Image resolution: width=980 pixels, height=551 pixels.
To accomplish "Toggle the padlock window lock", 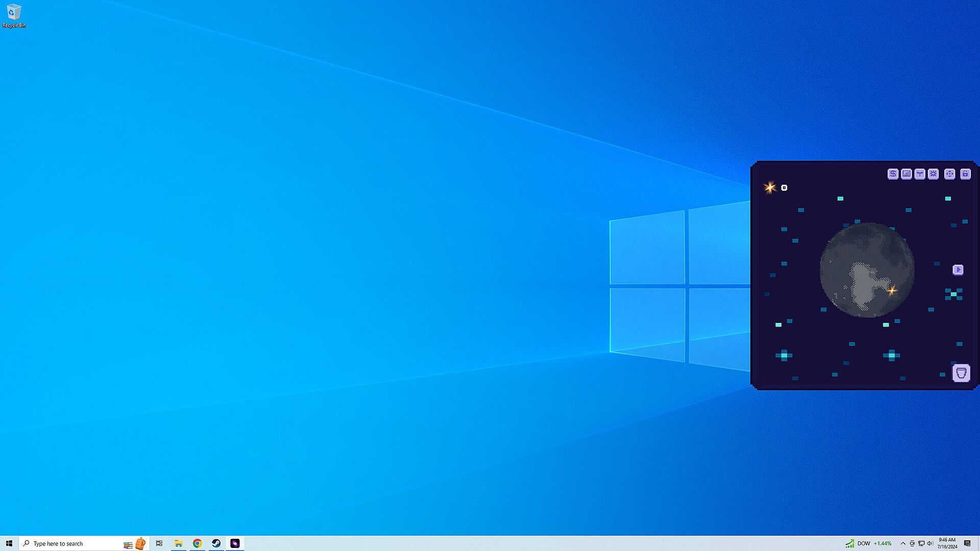I will 965,174.
